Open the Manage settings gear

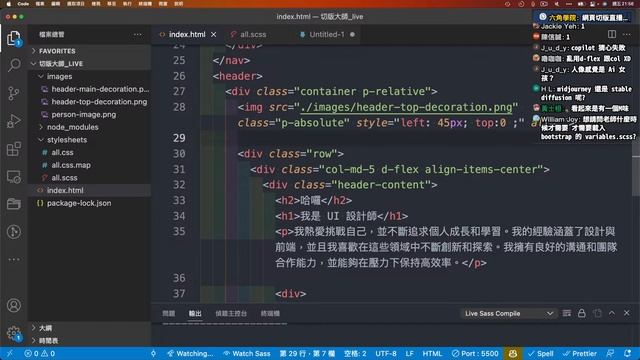(14, 333)
